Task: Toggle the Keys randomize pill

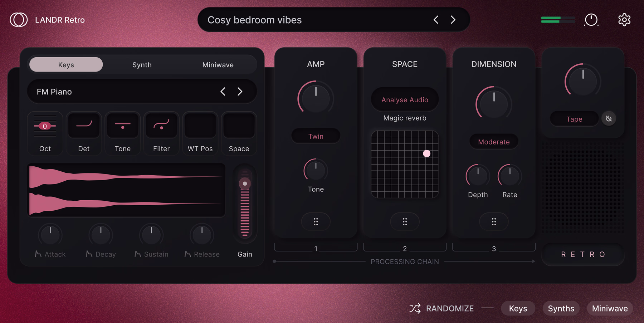Action: (x=518, y=308)
